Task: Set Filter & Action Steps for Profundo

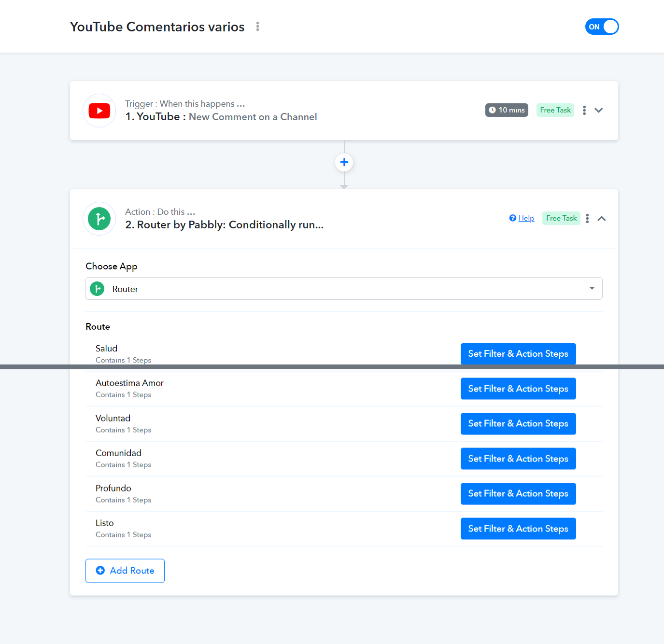Action: pyautogui.click(x=518, y=494)
